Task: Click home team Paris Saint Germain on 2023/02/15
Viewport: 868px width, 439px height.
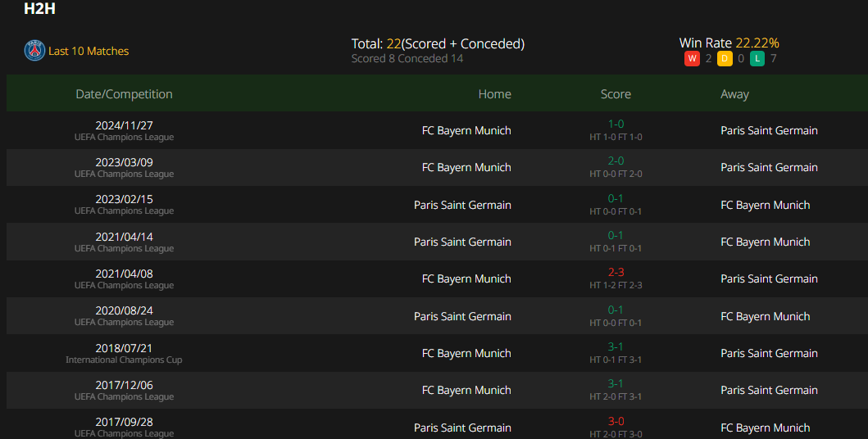Action: 462,205
